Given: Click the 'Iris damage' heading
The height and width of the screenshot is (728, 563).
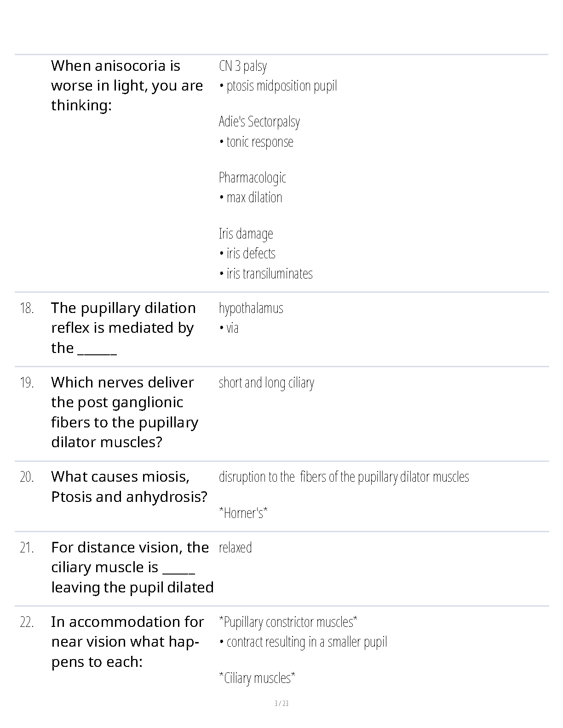Looking at the screenshot, I should pyautogui.click(x=246, y=234).
